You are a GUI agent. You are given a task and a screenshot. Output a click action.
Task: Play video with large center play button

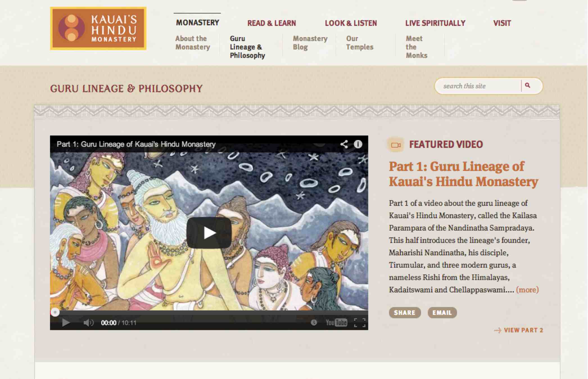point(209,233)
